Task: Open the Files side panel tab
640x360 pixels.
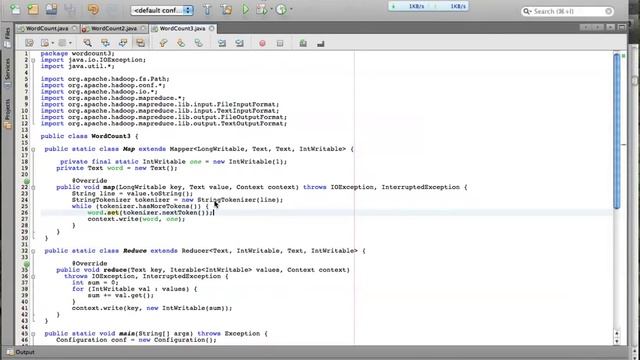Action: click(x=7, y=38)
